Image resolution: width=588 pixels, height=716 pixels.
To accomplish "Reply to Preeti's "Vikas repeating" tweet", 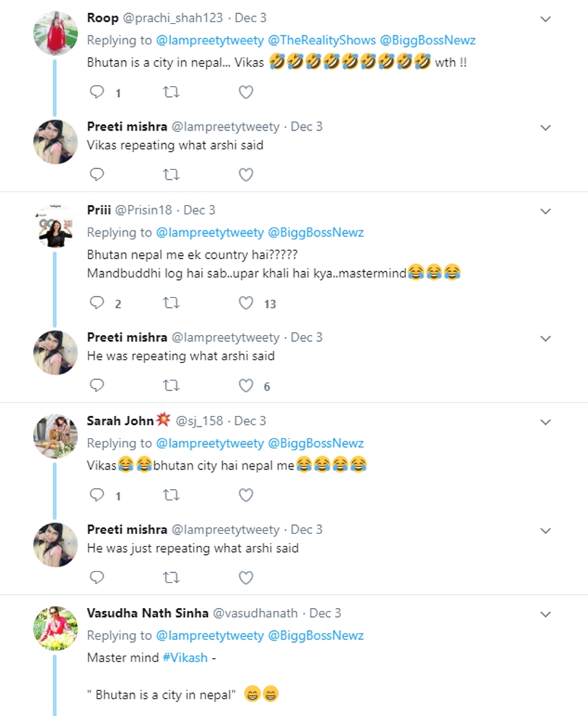I will tap(98, 174).
